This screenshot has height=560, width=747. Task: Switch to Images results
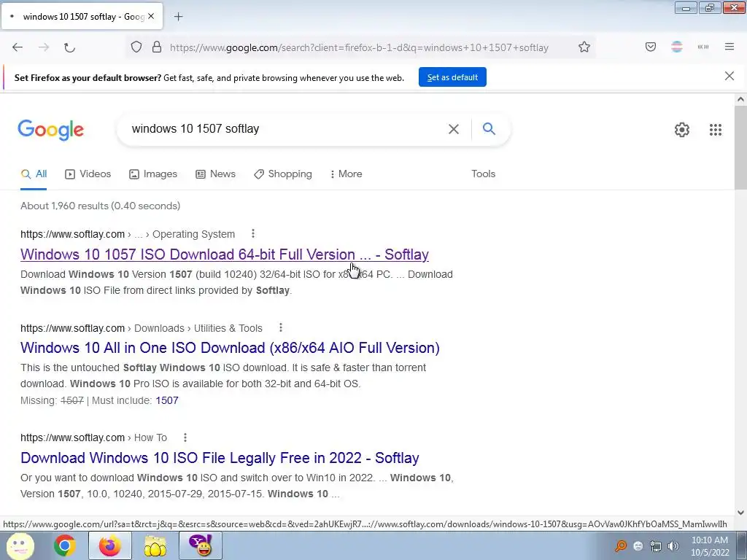153,174
